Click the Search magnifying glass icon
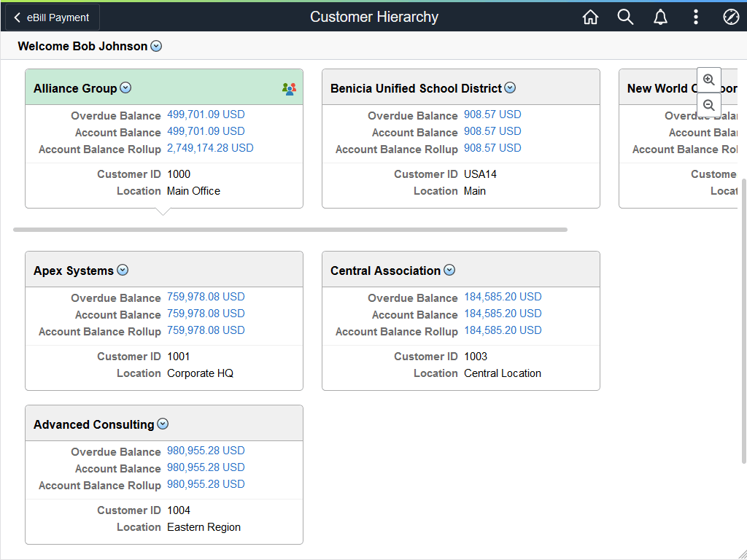This screenshot has height=560, width=747. click(x=625, y=16)
